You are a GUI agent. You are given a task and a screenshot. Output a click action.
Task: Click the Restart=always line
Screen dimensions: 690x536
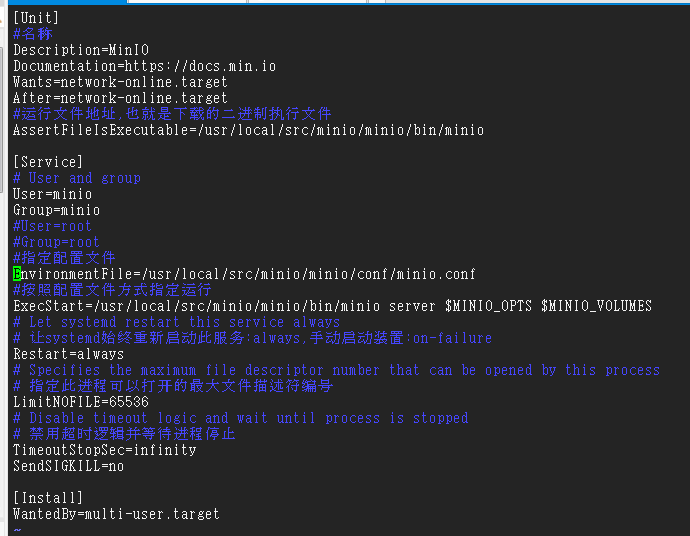[x=69, y=354]
